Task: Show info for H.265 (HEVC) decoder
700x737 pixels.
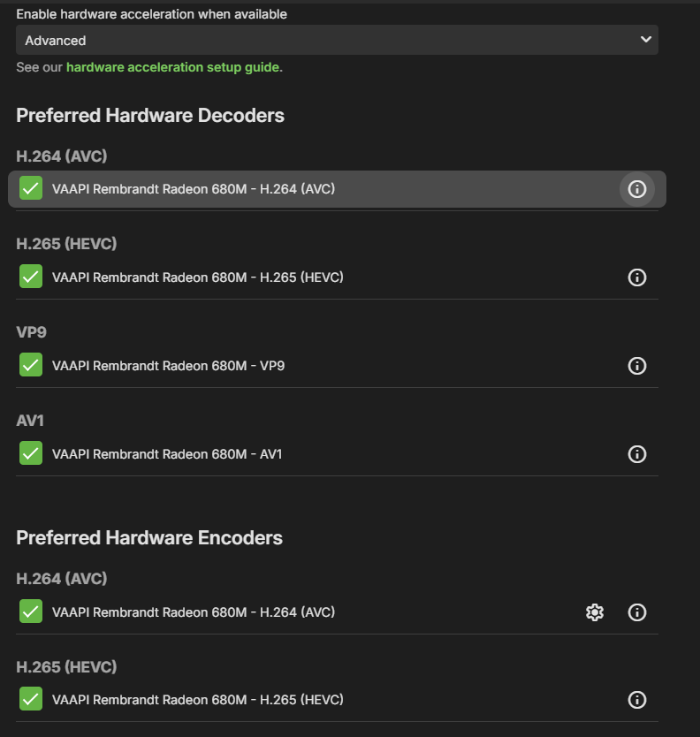Action: (636, 277)
